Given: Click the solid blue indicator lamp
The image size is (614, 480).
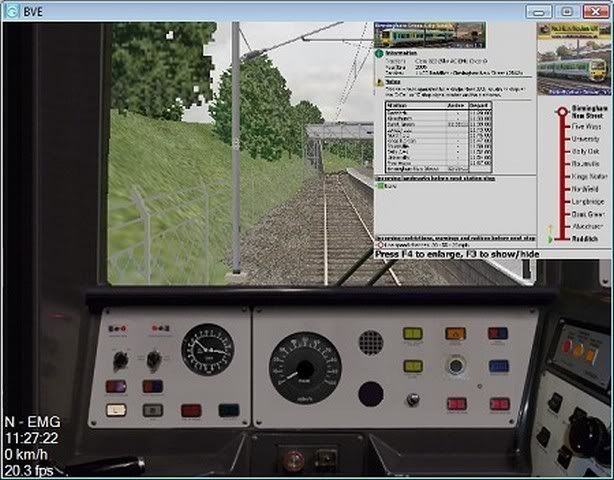Looking at the screenshot, I should [x=498, y=366].
